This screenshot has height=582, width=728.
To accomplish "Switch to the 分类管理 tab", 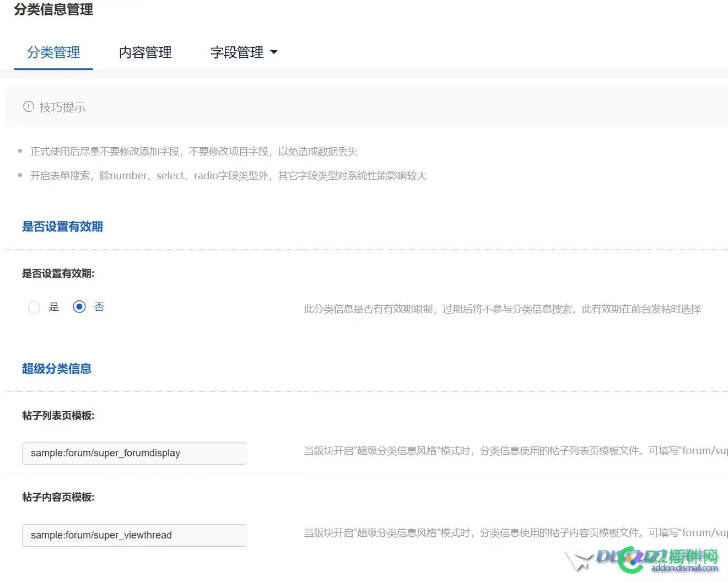I will point(53,52).
